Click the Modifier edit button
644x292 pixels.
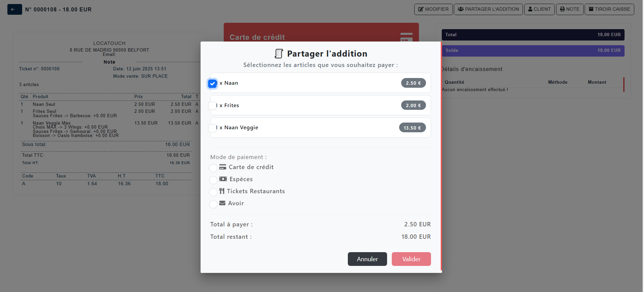[433, 9]
